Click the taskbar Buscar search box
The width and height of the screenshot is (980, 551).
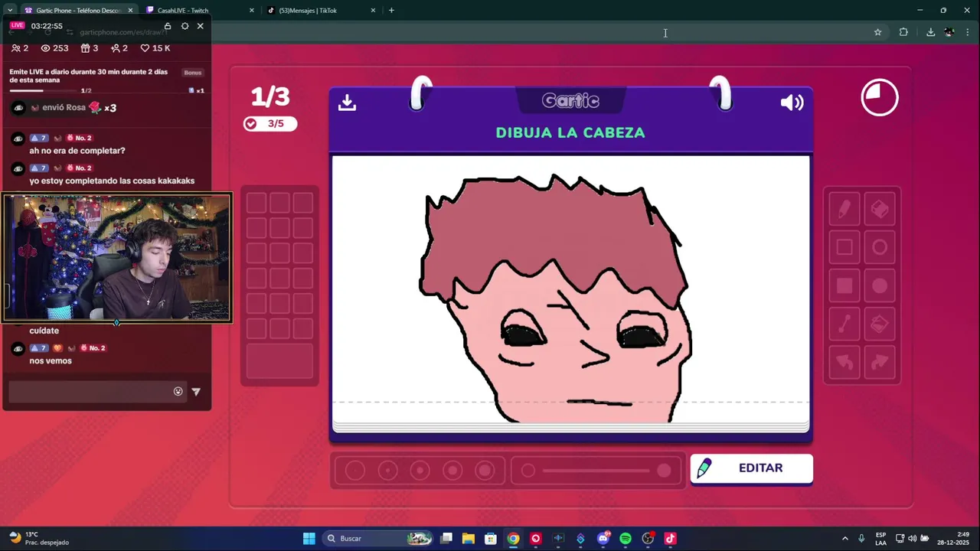click(379, 538)
